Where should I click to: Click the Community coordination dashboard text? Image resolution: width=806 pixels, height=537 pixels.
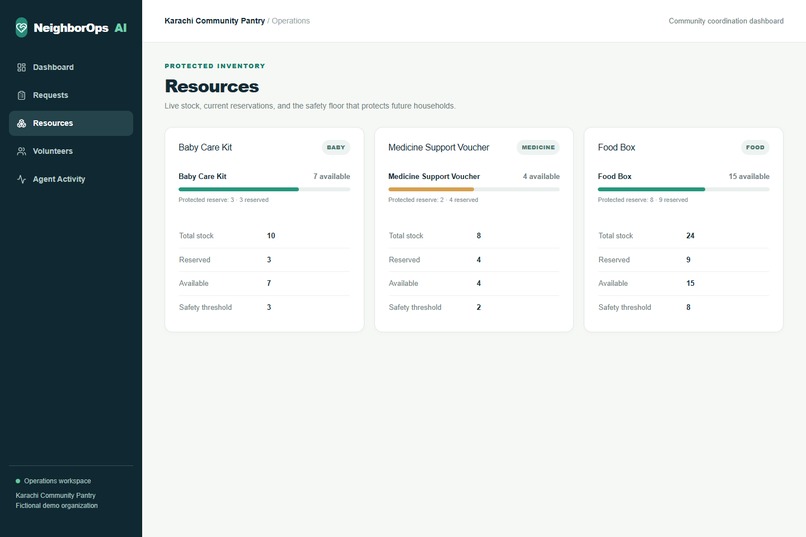726,21
